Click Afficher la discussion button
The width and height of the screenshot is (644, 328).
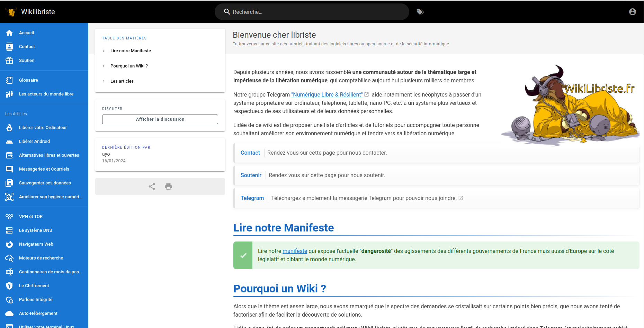(x=160, y=119)
